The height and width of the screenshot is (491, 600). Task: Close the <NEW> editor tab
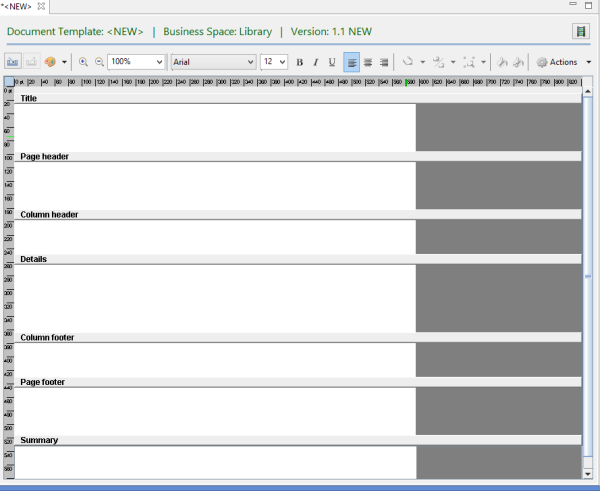coord(41,7)
